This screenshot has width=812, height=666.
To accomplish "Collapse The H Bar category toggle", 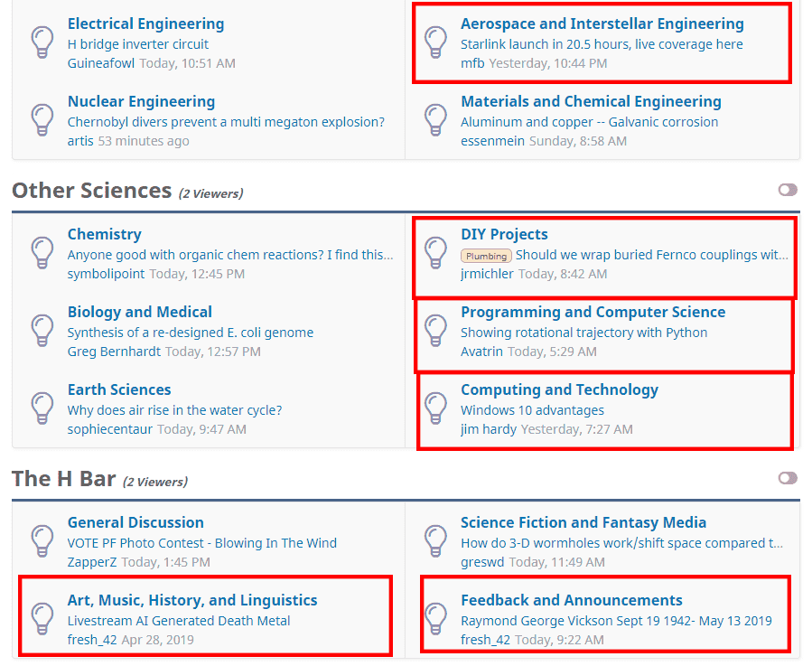I will [x=788, y=478].
